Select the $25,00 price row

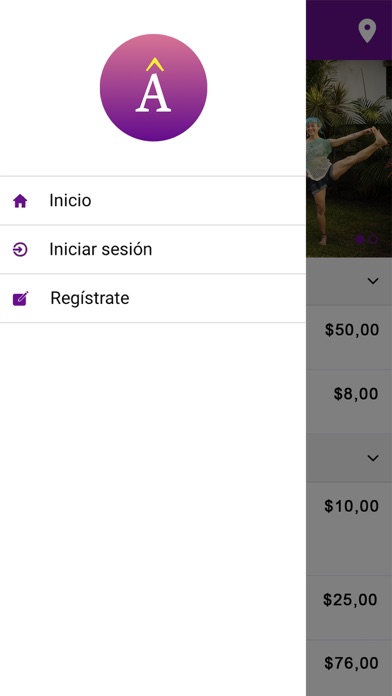(x=349, y=607)
